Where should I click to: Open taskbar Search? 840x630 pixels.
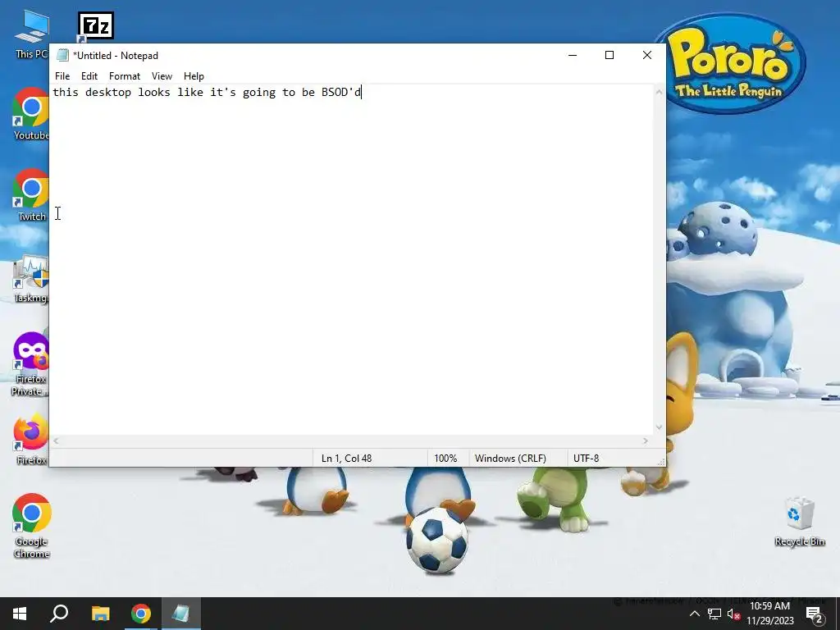pyautogui.click(x=59, y=614)
